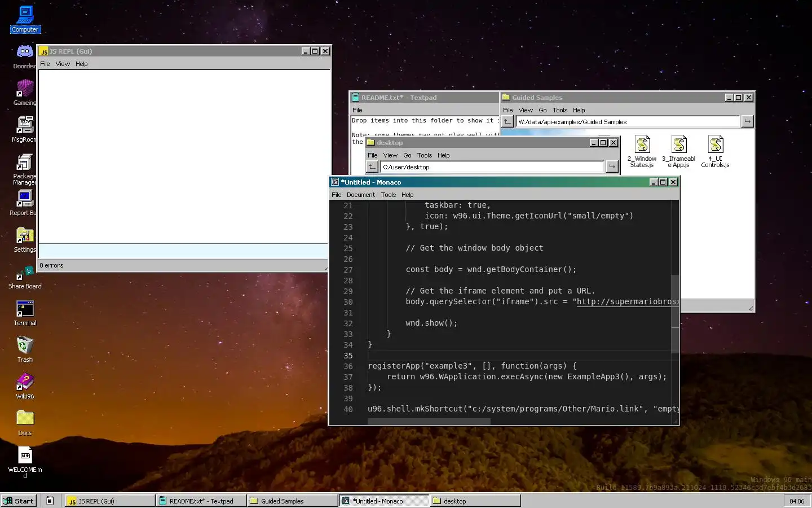Open Document menu in Monaco

361,195
